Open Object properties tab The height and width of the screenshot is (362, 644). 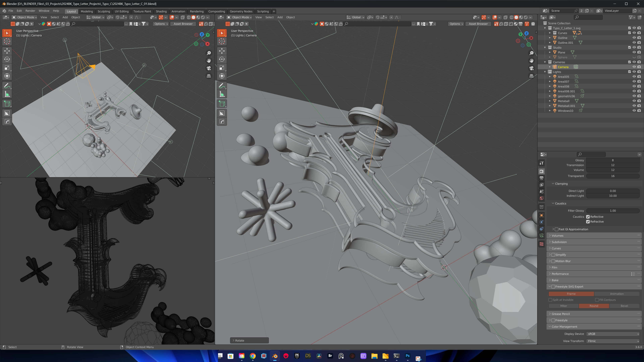coord(542,215)
